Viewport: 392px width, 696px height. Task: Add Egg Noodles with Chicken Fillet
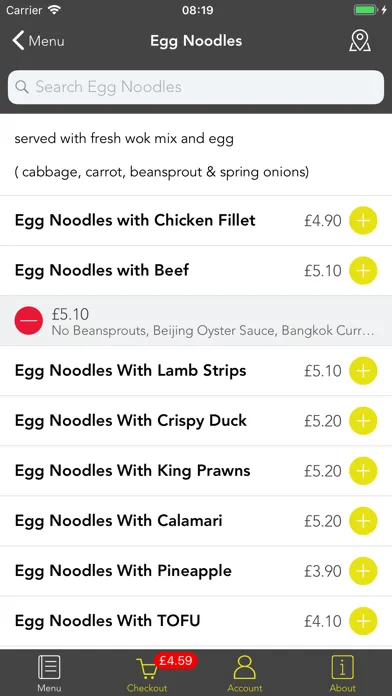tap(363, 220)
